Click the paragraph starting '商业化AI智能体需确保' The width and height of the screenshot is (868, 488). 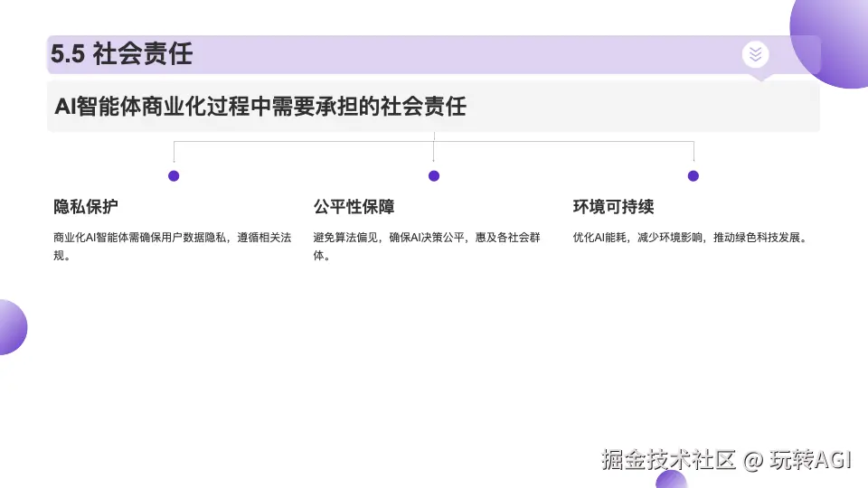click(172, 246)
